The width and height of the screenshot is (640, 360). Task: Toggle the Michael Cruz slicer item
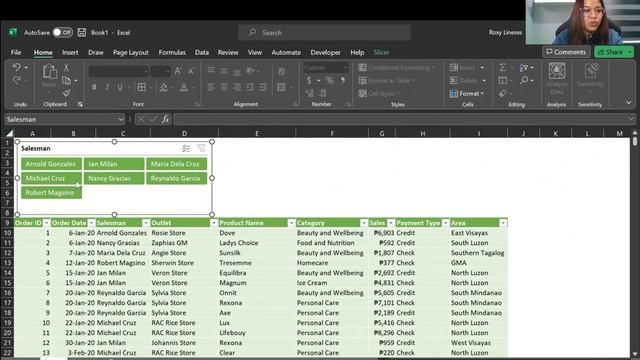click(51, 178)
